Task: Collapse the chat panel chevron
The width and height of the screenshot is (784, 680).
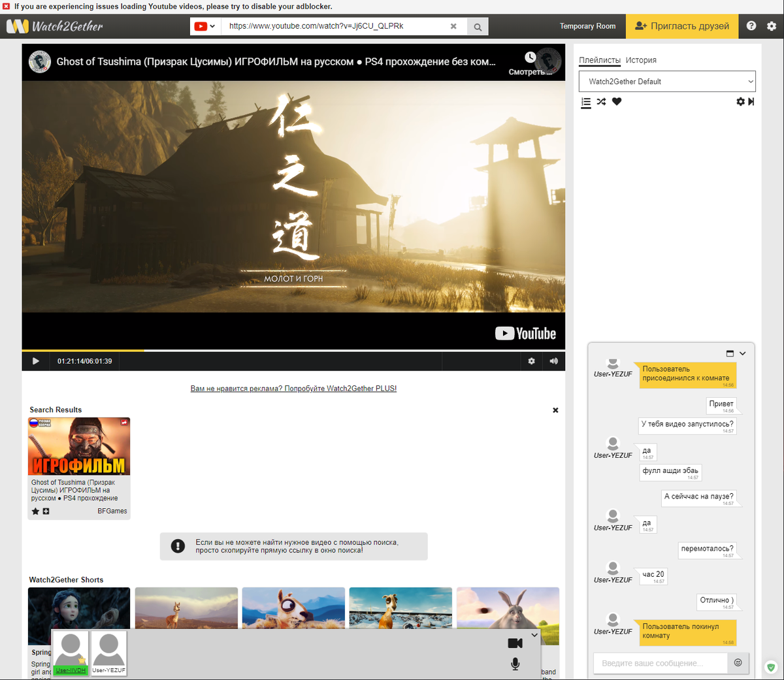Action: pyautogui.click(x=743, y=353)
